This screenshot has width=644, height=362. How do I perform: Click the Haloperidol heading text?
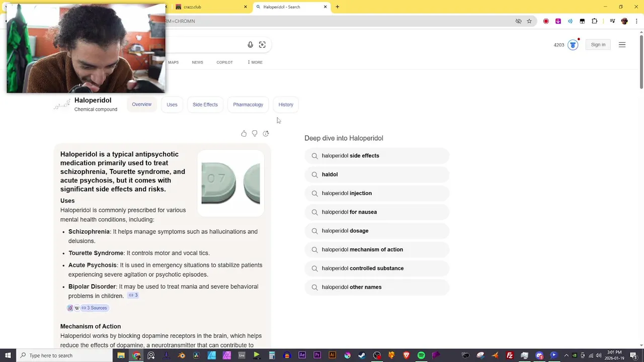pyautogui.click(x=93, y=100)
